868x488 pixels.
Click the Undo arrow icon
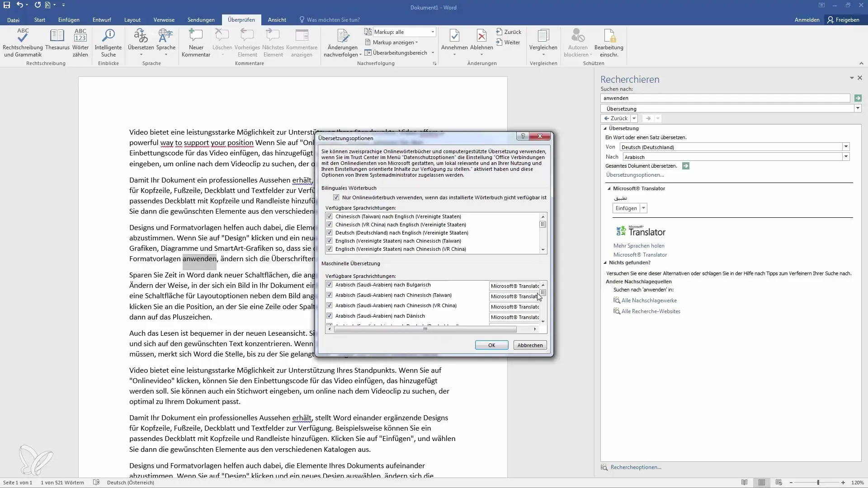tap(19, 5)
